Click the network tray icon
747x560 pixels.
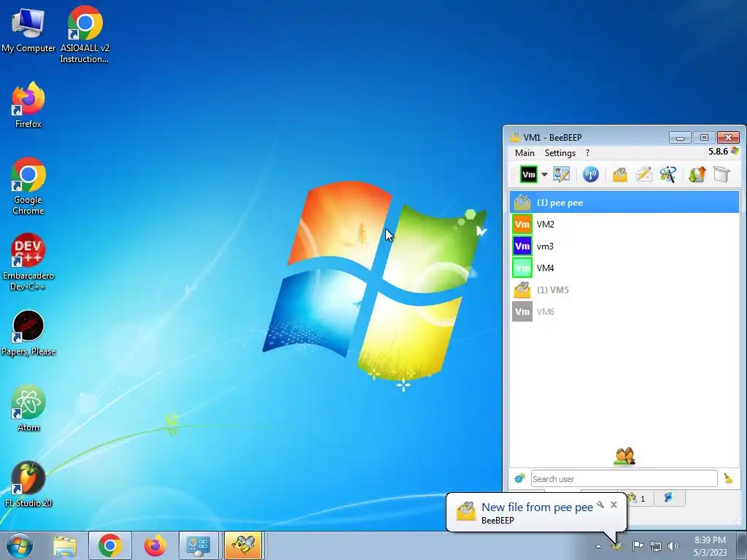tap(656, 546)
